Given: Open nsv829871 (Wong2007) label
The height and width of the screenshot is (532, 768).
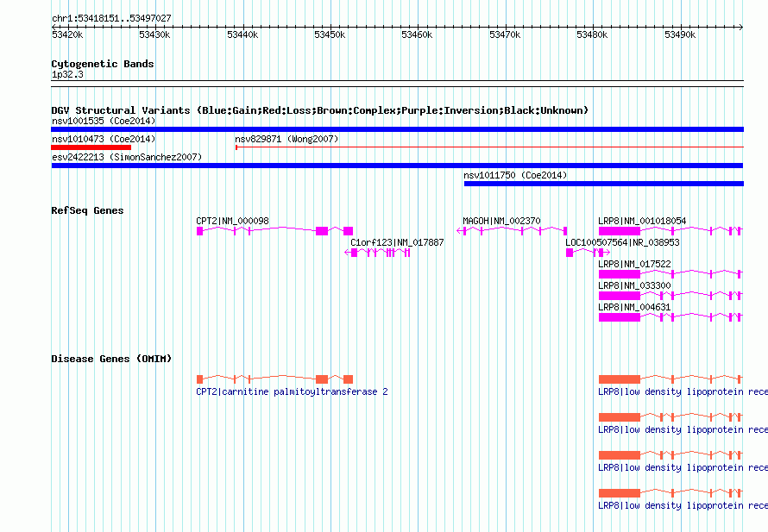Looking at the screenshot, I should (286, 139).
